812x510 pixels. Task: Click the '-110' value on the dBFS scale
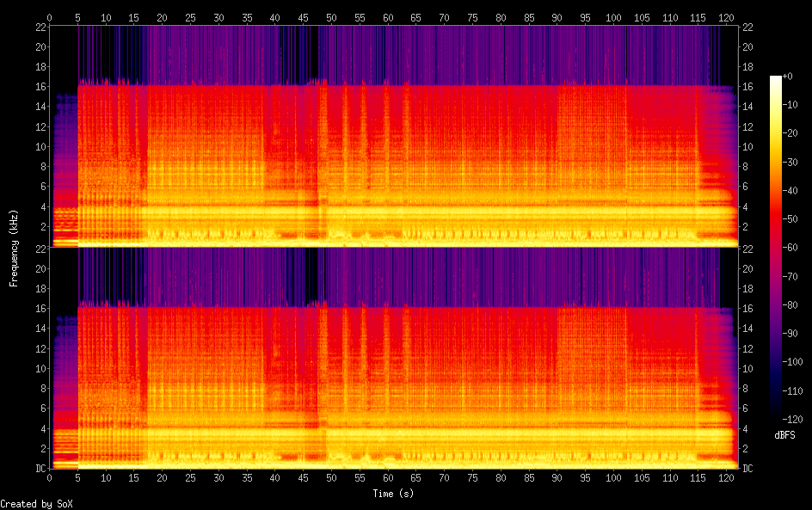(x=792, y=391)
